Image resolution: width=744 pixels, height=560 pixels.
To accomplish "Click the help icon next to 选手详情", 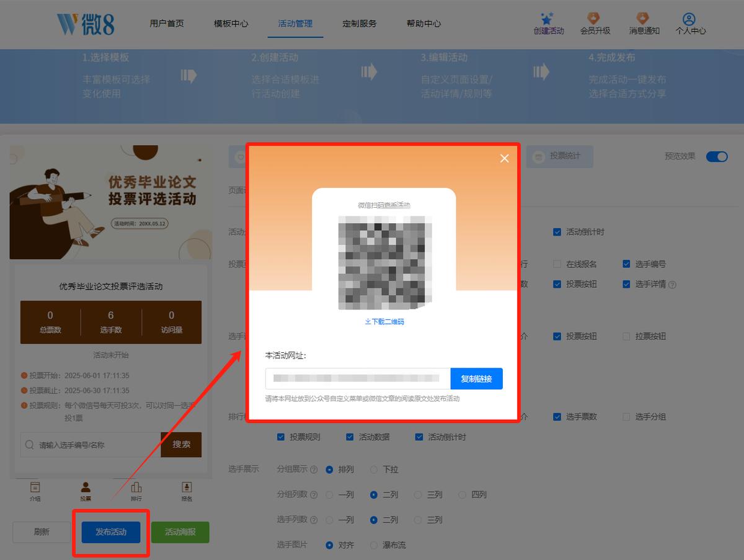I will [672, 285].
